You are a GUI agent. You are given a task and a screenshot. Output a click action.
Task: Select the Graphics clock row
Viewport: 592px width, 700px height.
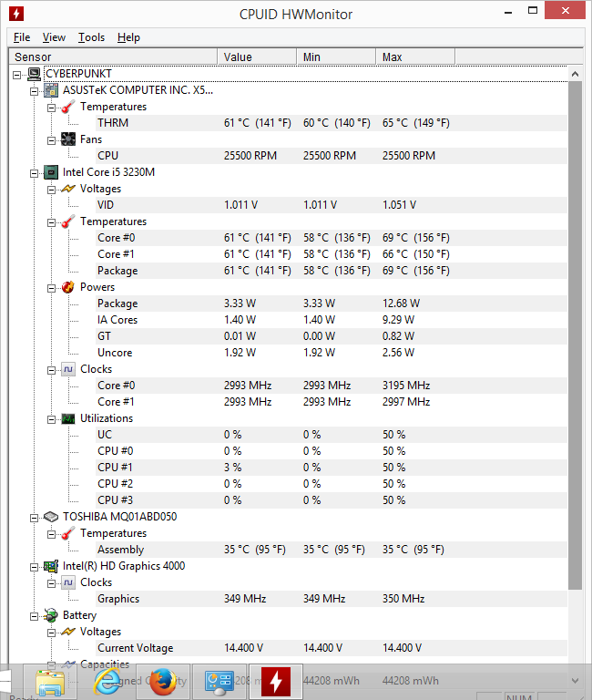[331, 599]
